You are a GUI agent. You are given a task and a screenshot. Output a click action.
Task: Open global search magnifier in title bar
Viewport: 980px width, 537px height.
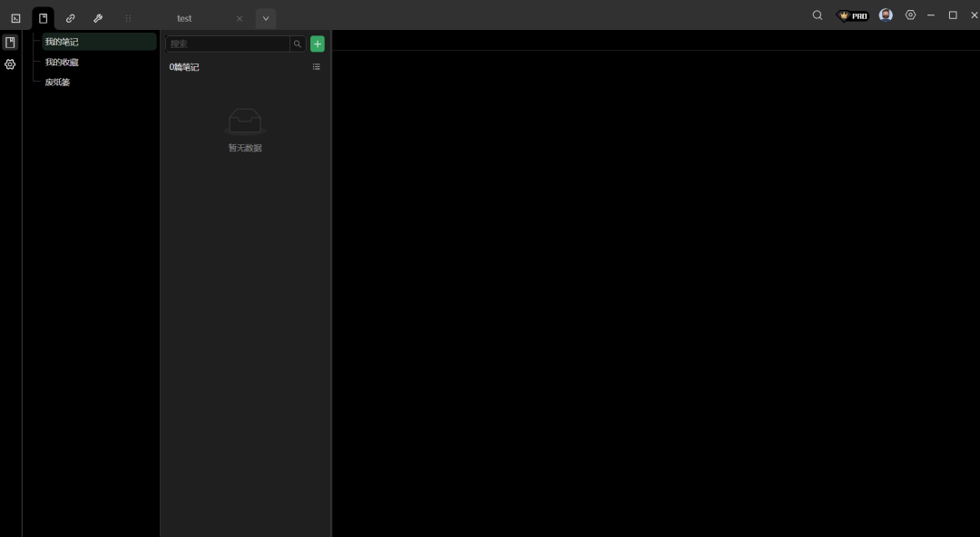pyautogui.click(x=818, y=15)
